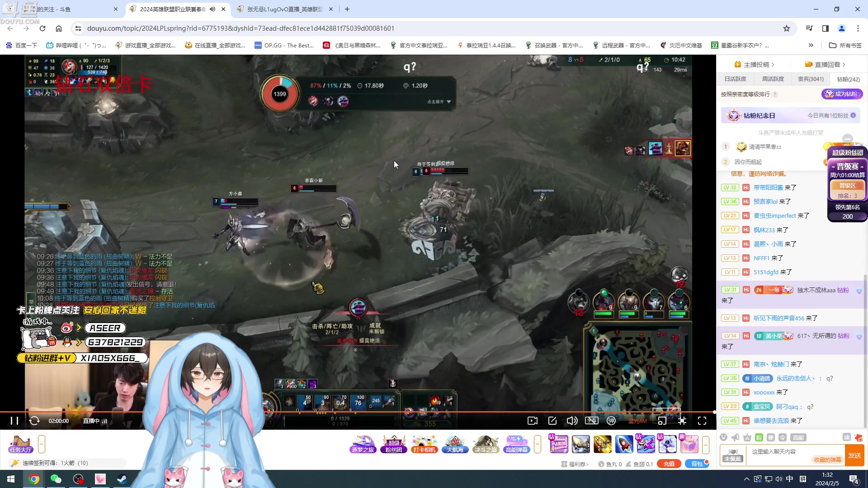Open 超级粉丝团 activity icon

(394, 444)
